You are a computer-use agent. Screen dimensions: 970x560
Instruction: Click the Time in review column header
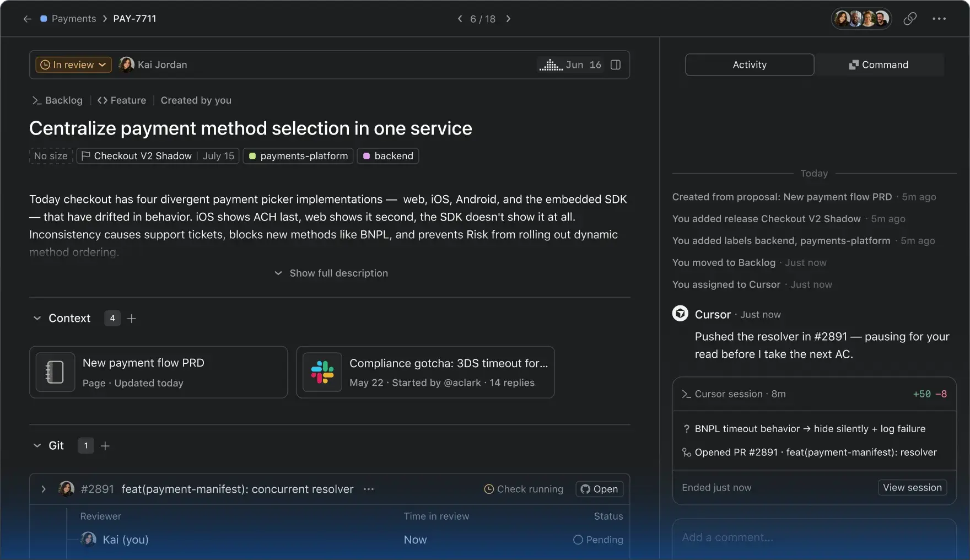436,516
